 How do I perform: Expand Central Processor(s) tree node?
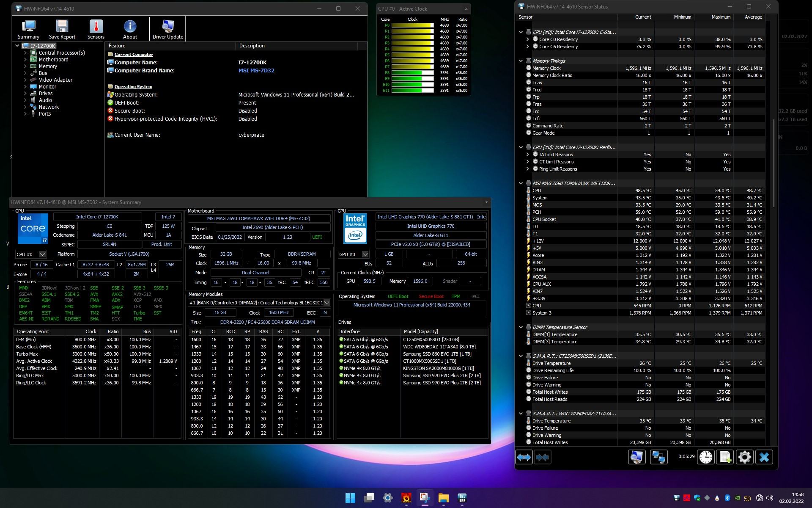(x=25, y=53)
